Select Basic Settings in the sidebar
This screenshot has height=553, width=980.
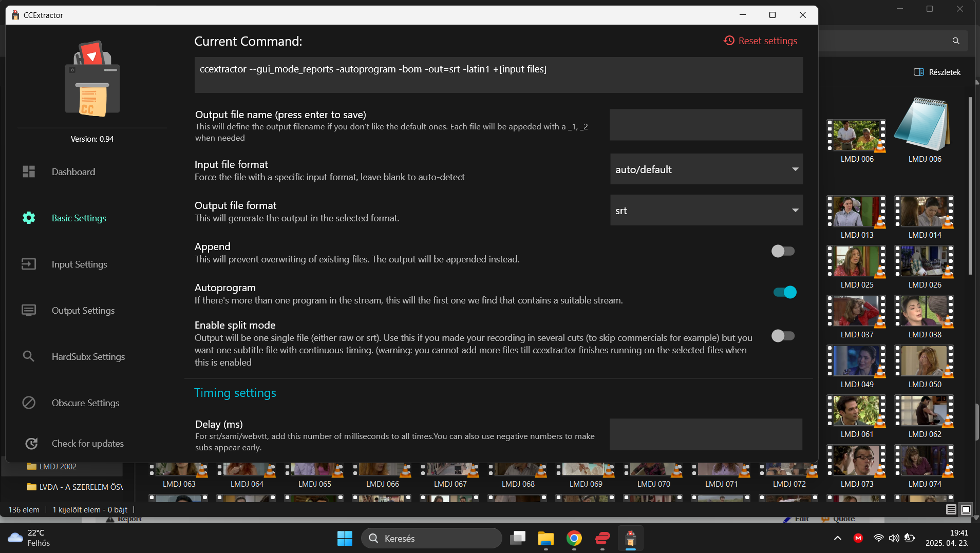tap(79, 218)
